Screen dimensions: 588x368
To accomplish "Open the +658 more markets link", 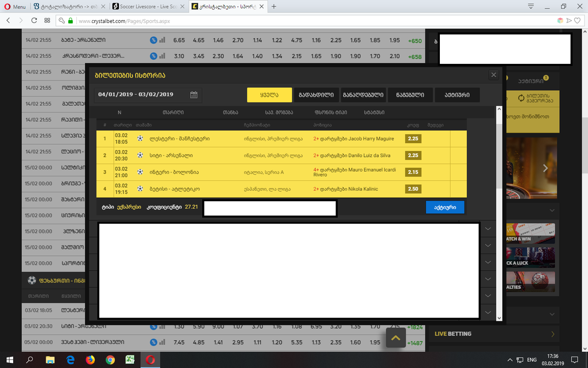I will coord(415,57).
